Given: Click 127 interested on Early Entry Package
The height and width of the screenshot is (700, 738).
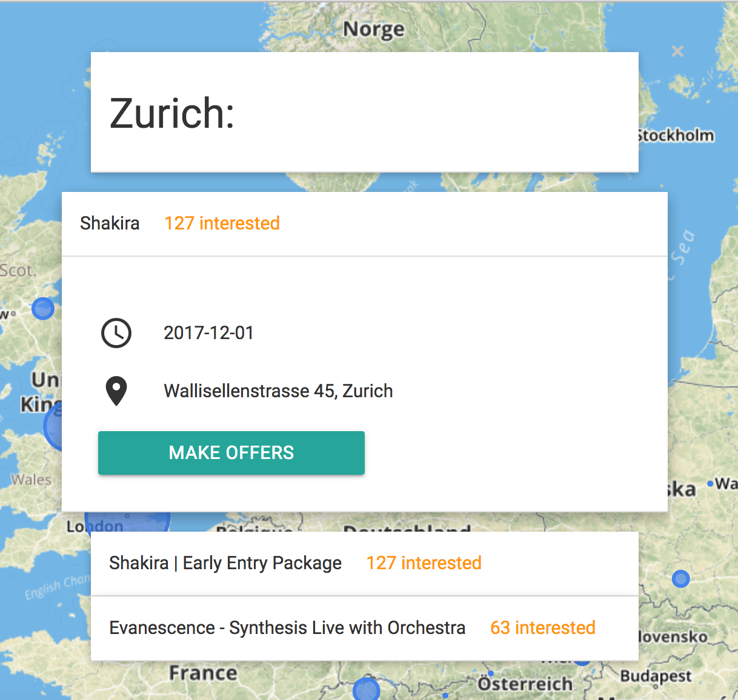Looking at the screenshot, I should (424, 563).
